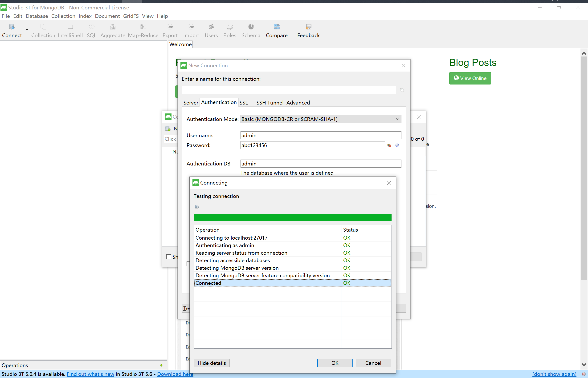Screen dimensions: 588x378
Task: Open the Database menu
Action: (37, 16)
